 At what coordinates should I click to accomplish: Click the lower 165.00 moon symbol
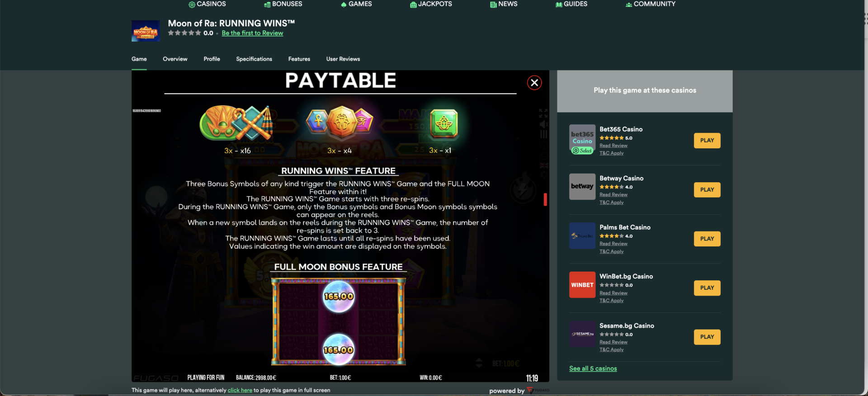[339, 349]
